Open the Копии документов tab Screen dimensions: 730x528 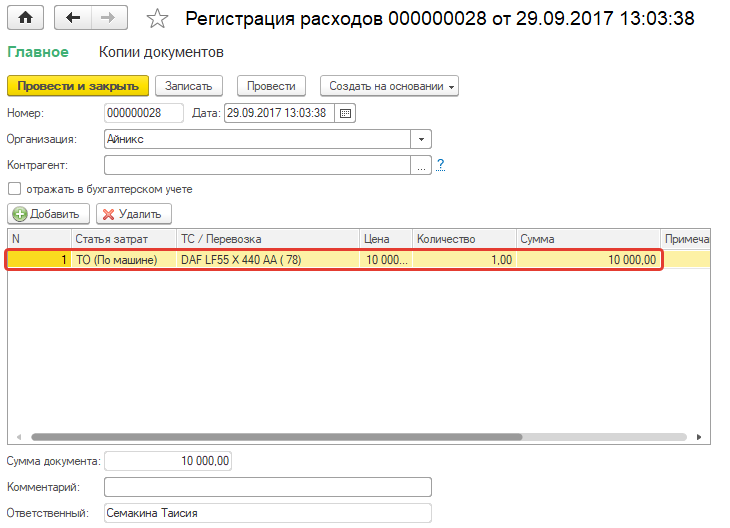[x=161, y=52]
